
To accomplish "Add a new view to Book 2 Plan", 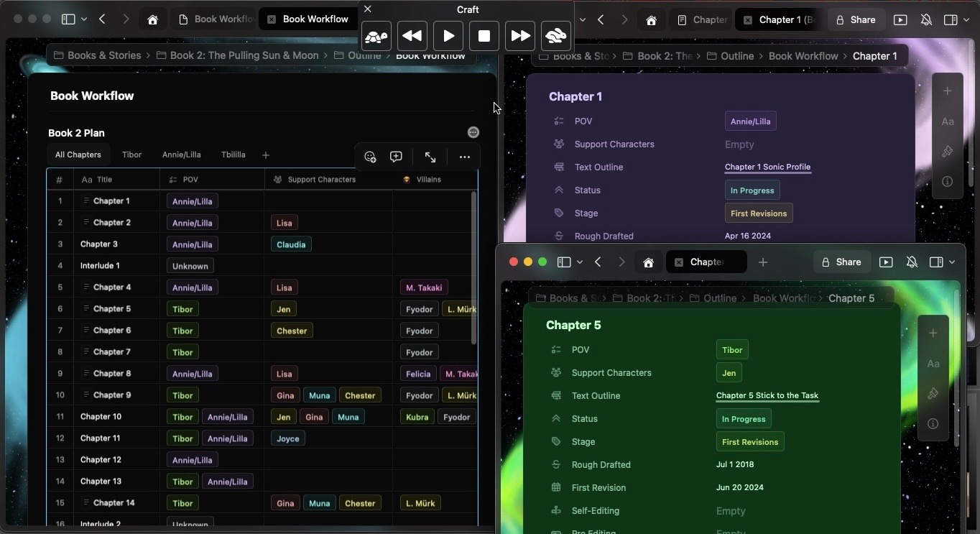I will [266, 155].
